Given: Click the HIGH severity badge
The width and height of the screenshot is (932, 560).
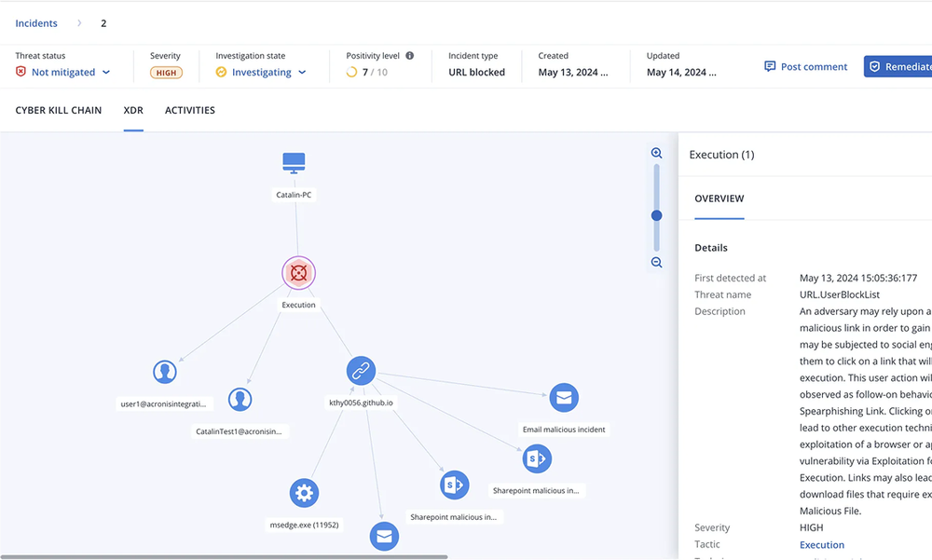Looking at the screenshot, I should (166, 73).
